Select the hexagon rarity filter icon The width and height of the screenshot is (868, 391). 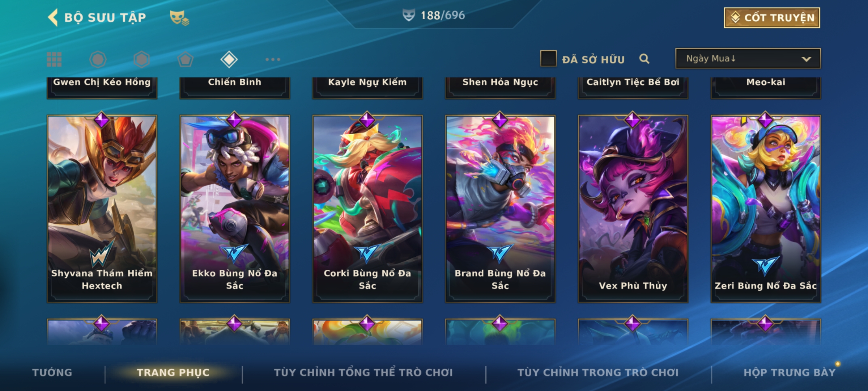(141, 59)
